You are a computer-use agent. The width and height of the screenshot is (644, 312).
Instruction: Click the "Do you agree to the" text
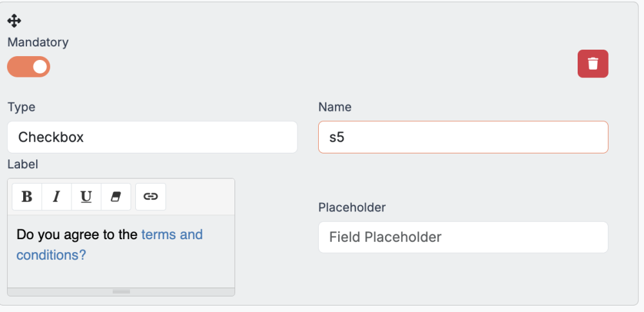77,235
